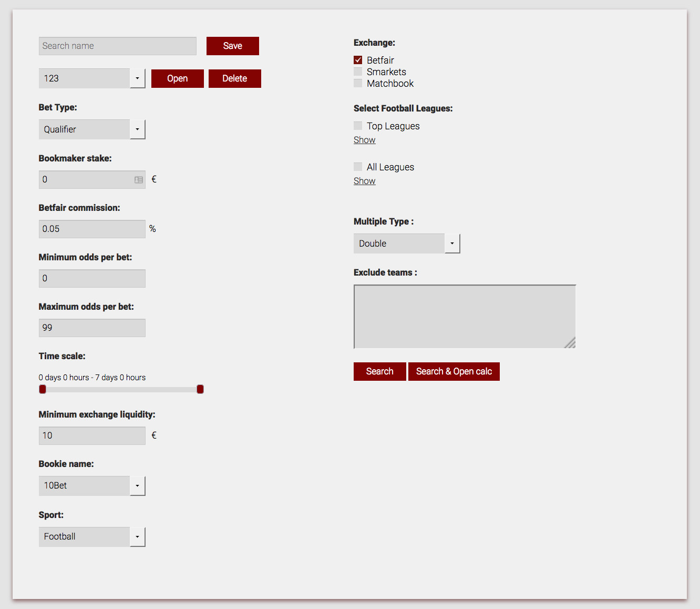700x609 pixels.
Task: Open the saved search dropdown showing 123
Action: coord(92,78)
